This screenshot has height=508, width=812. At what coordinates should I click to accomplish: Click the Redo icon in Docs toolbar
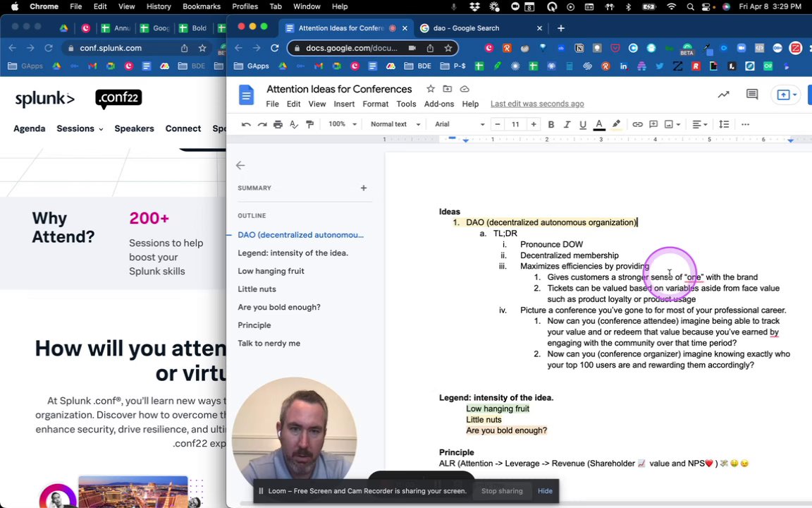coord(262,124)
